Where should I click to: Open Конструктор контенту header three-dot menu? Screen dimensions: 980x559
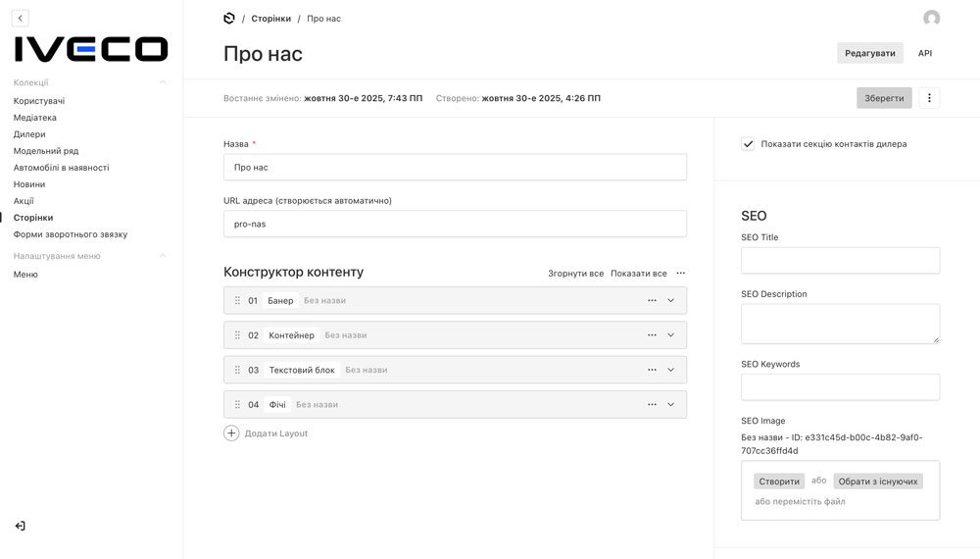[681, 274]
